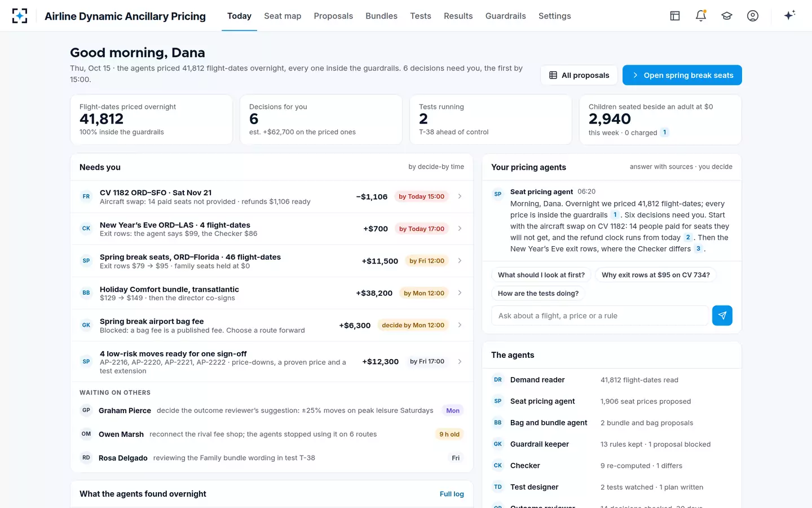812x508 pixels.
Task: Click the app logo icon
Action: [x=20, y=16]
